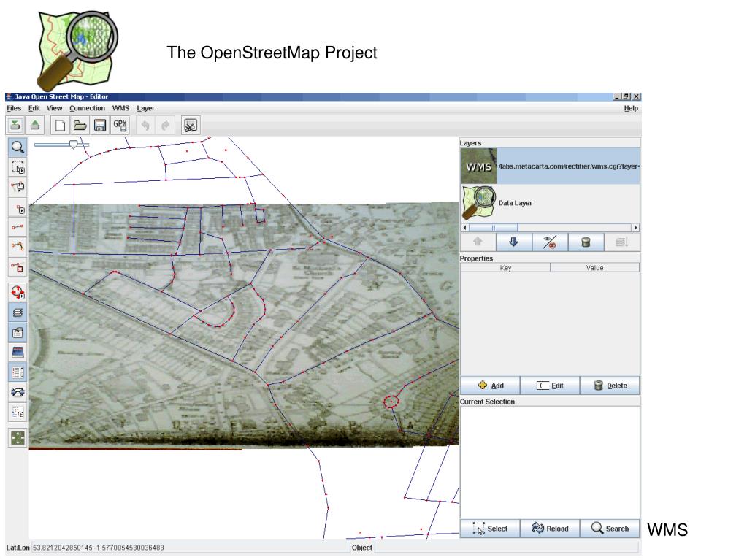
Task: Create a new blank document
Action: point(60,126)
